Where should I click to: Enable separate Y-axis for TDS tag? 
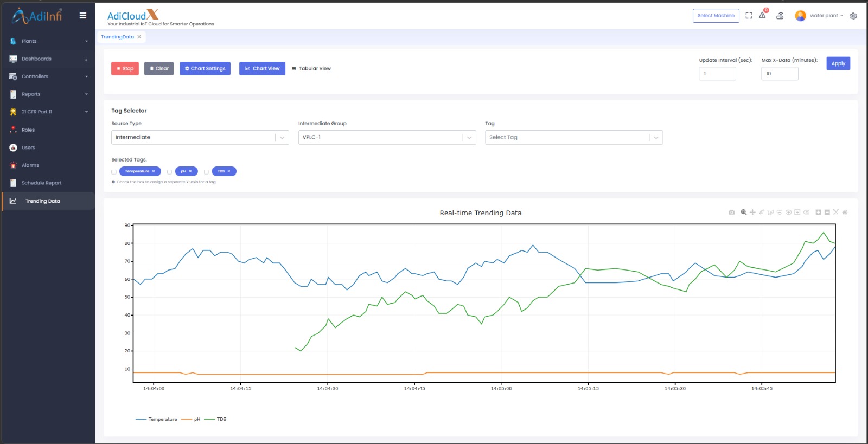[x=206, y=172]
